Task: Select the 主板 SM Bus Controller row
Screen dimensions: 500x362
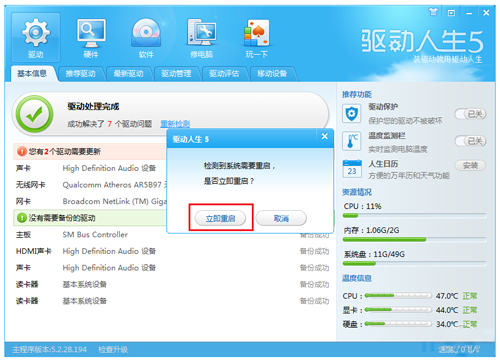Action: (x=173, y=235)
